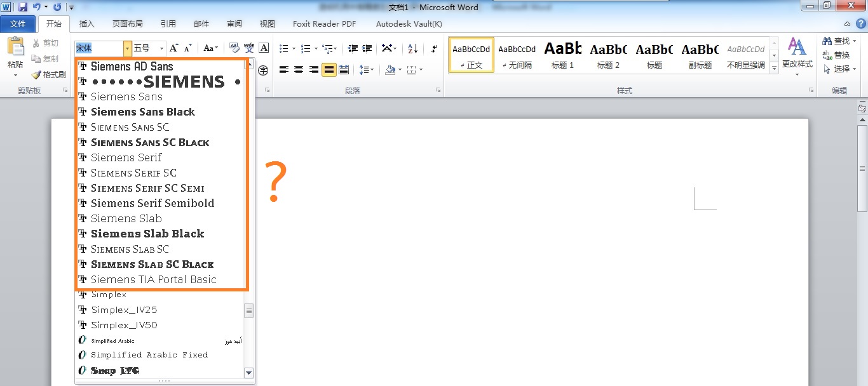Image resolution: width=868 pixels, height=386 pixels.
Task: Open the line spacing dropdown
Action: (366, 70)
